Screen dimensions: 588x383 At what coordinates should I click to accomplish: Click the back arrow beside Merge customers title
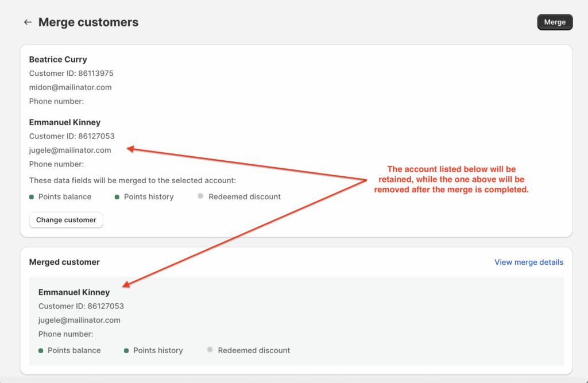click(28, 22)
